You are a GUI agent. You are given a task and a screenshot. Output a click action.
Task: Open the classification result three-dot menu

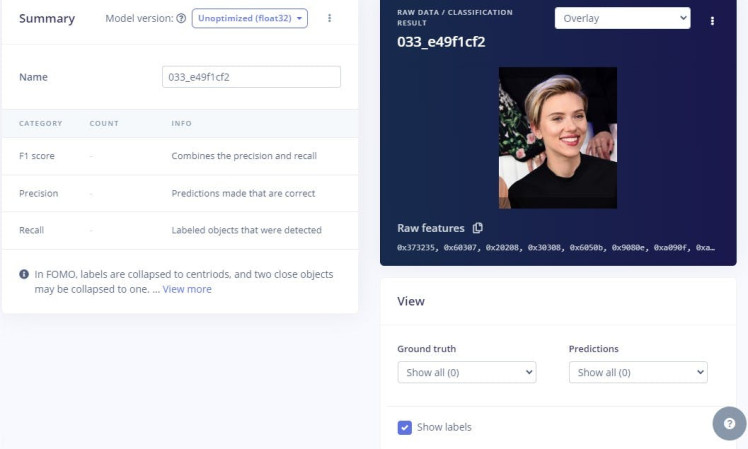[712, 20]
